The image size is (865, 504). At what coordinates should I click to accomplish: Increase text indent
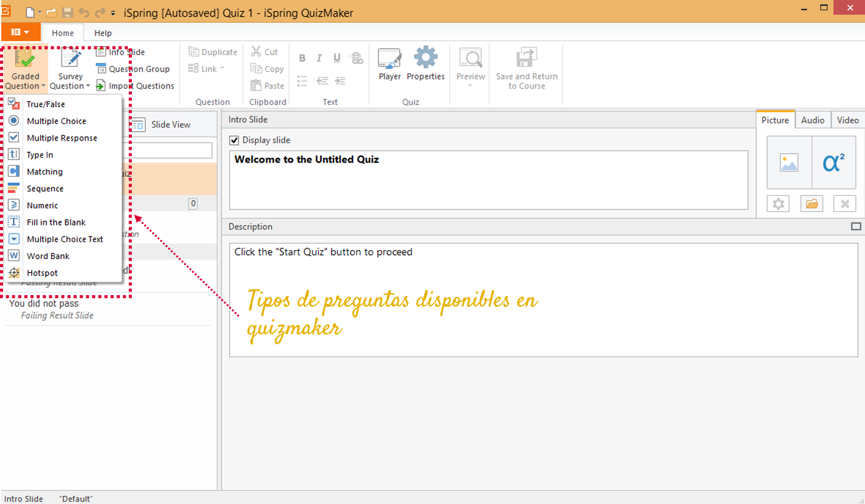[340, 81]
